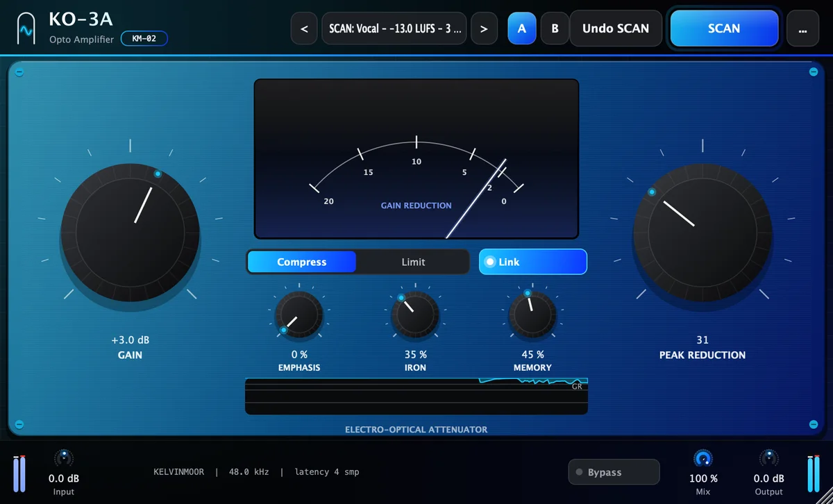Click the large PEAK REDUCTION knob
This screenshot has height=504, width=833.
pyautogui.click(x=702, y=232)
